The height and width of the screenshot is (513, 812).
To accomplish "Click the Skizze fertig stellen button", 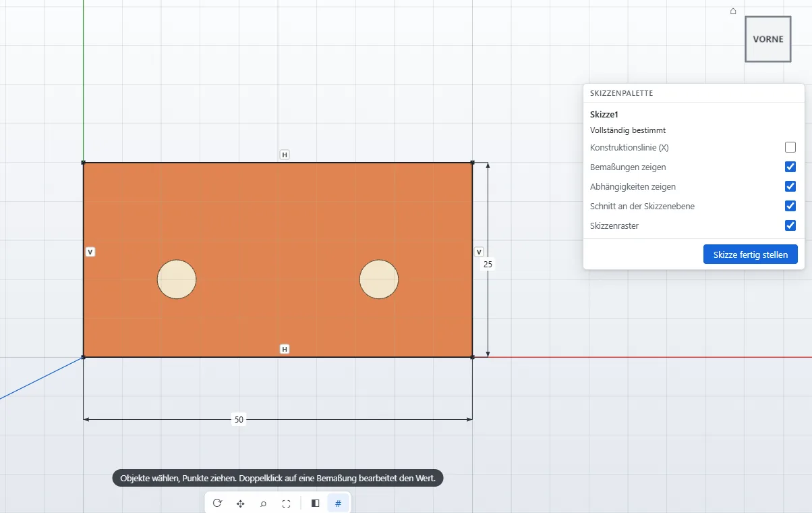I will coord(751,254).
